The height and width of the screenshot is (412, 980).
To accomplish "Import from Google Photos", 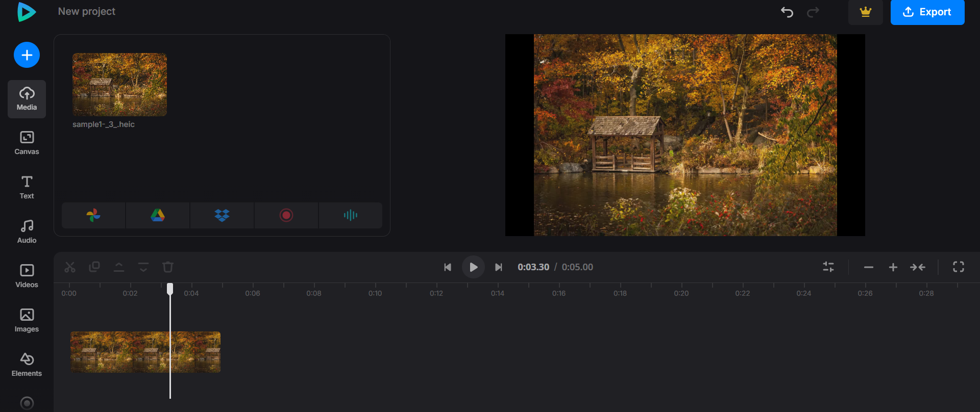I will tap(93, 215).
